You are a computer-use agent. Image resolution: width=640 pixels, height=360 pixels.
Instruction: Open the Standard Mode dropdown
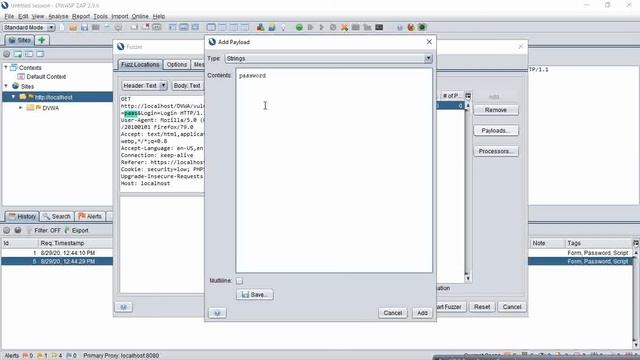[x=51, y=27]
